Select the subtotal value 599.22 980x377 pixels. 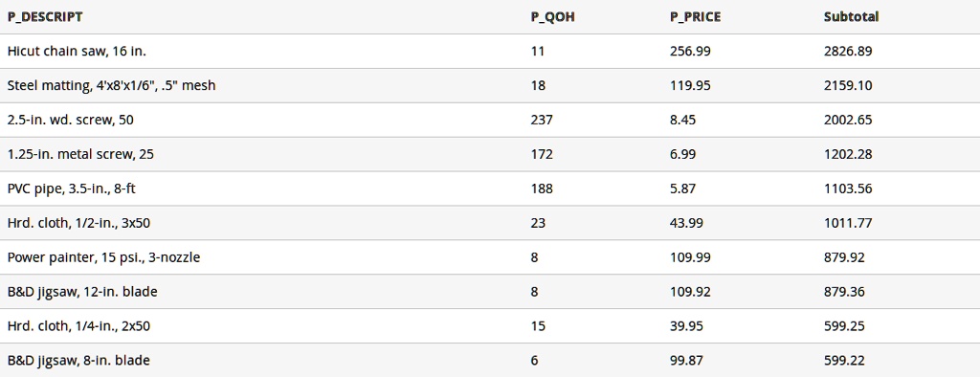[844, 361]
